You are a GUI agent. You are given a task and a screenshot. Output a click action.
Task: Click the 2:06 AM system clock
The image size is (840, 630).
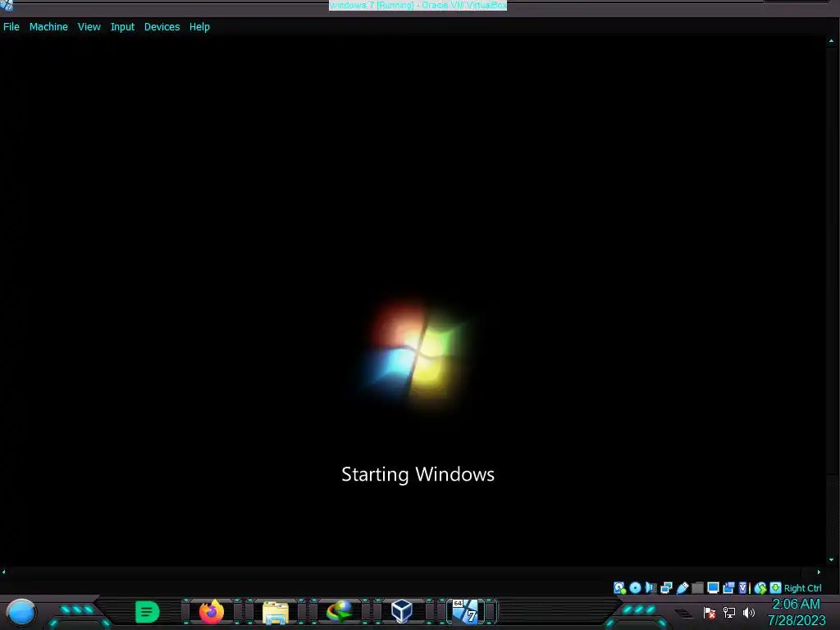[x=796, y=604]
